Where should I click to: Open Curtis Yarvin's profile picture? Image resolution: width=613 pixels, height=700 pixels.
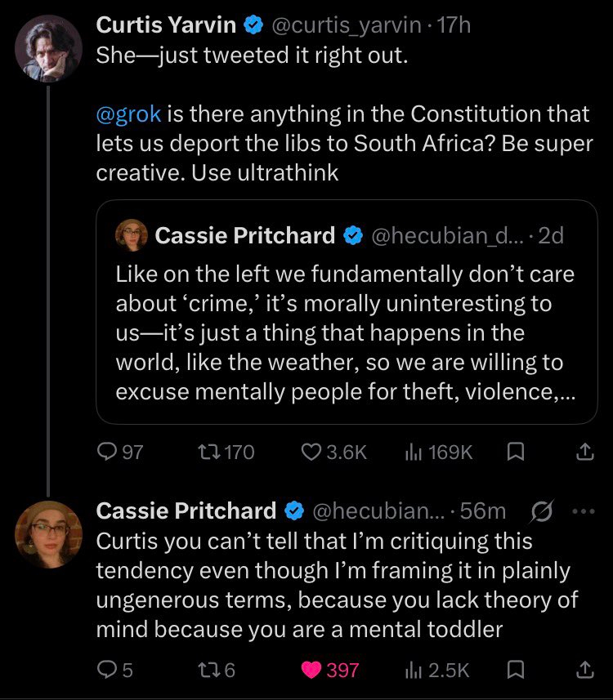click(49, 48)
